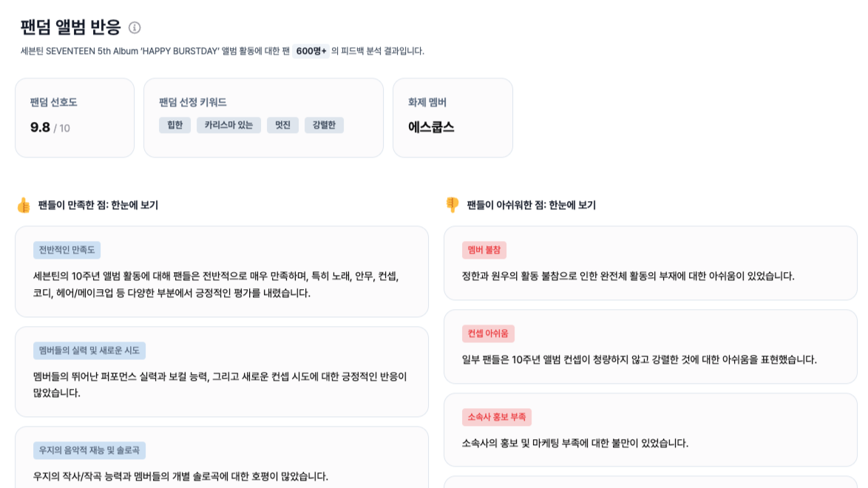
Task: Click the thumbs-down icon above the complaints list
Action: point(452,205)
